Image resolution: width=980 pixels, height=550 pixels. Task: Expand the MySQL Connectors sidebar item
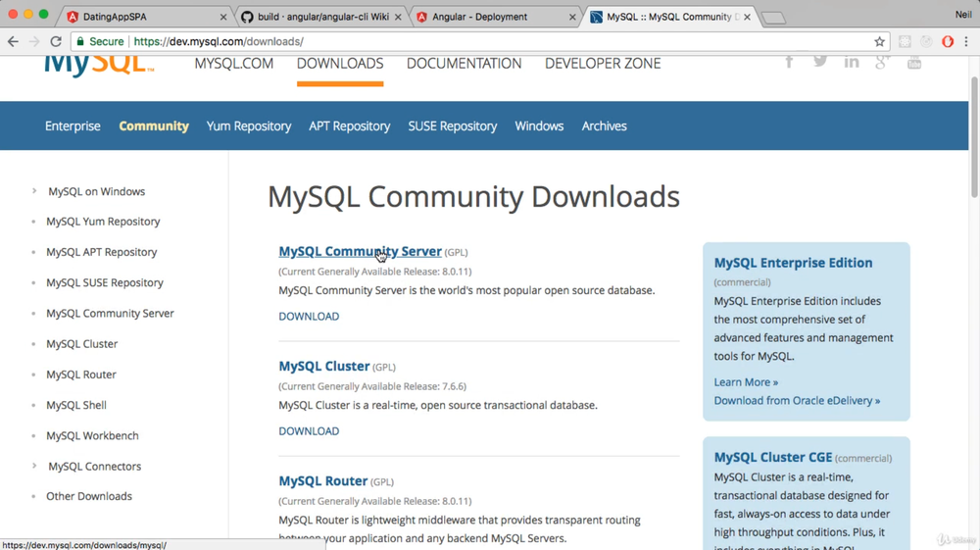coord(34,466)
